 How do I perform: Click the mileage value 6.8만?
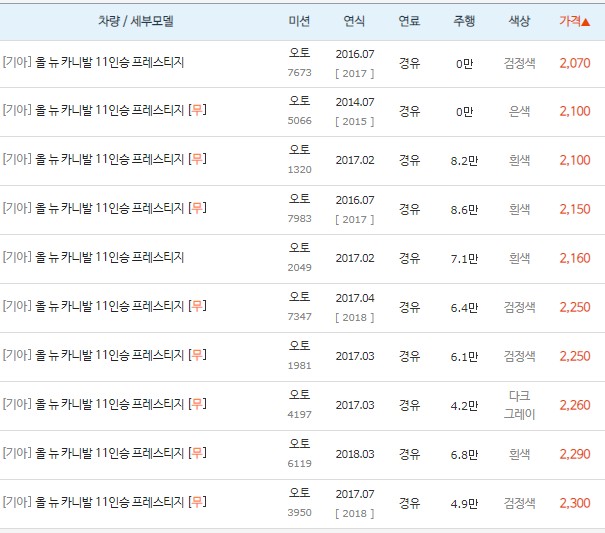pos(464,455)
